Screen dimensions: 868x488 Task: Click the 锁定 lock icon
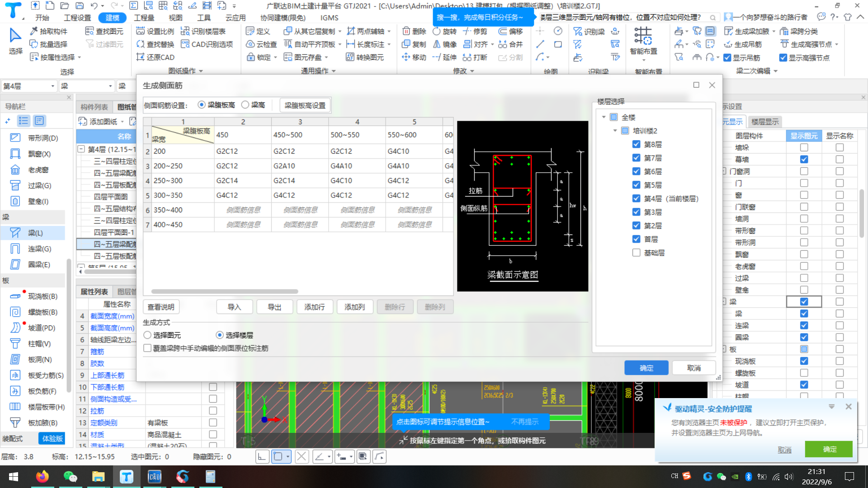tap(250, 57)
